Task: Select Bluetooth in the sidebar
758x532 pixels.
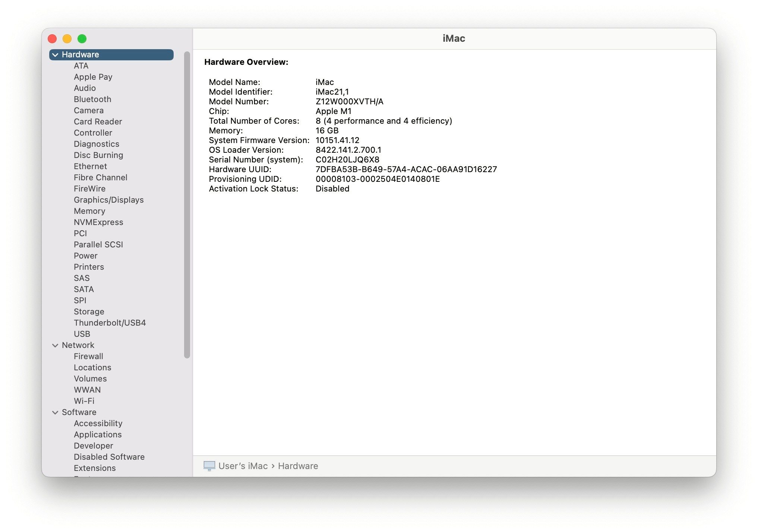Action: click(92, 99)
